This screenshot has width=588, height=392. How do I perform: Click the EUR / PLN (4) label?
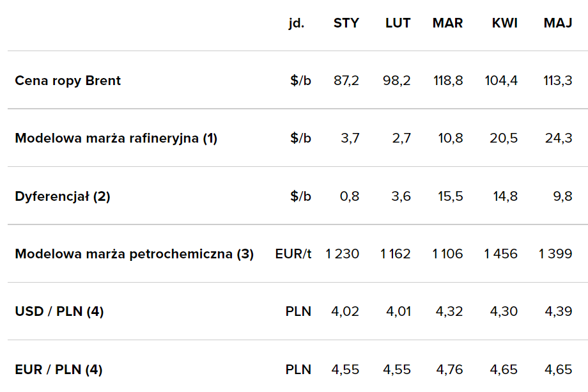[59, 369]
